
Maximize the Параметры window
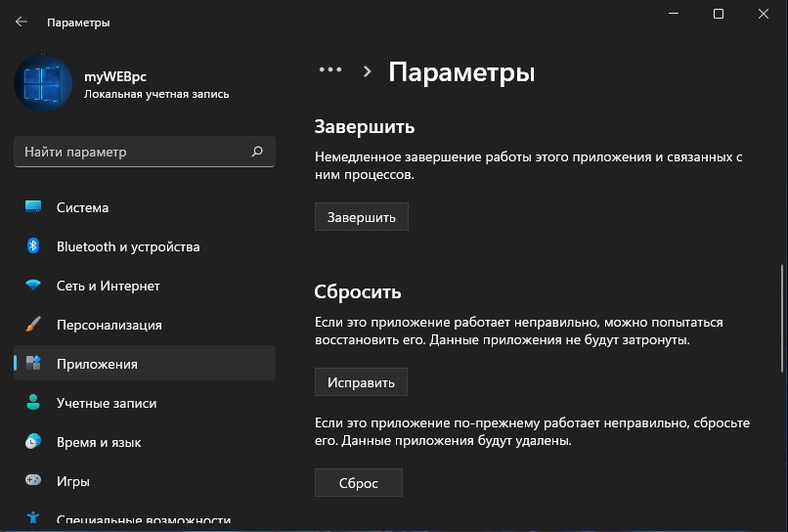click(719, 14)
